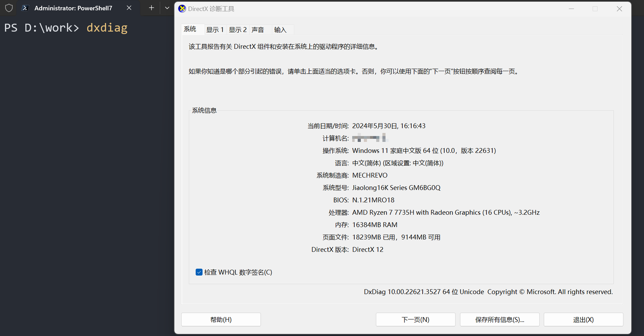Open a new terminal tab with the plus button
The height and width of the screenshot is (336, 644).
151,8
